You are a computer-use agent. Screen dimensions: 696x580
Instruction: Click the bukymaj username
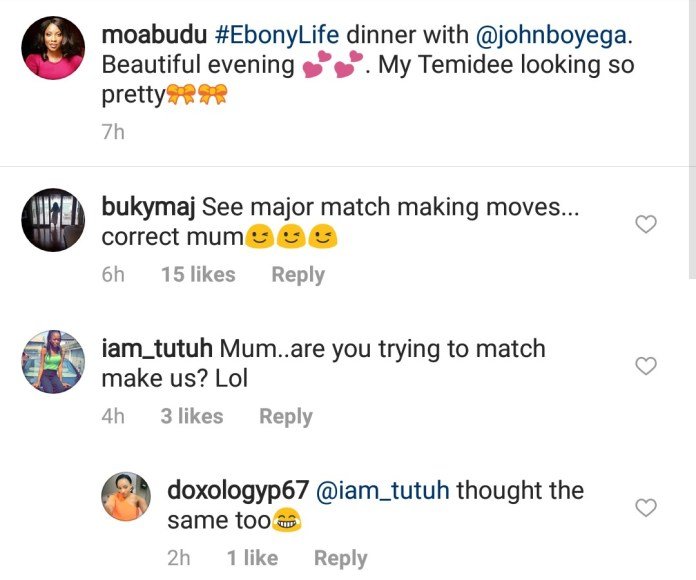(x=148, y=208)
